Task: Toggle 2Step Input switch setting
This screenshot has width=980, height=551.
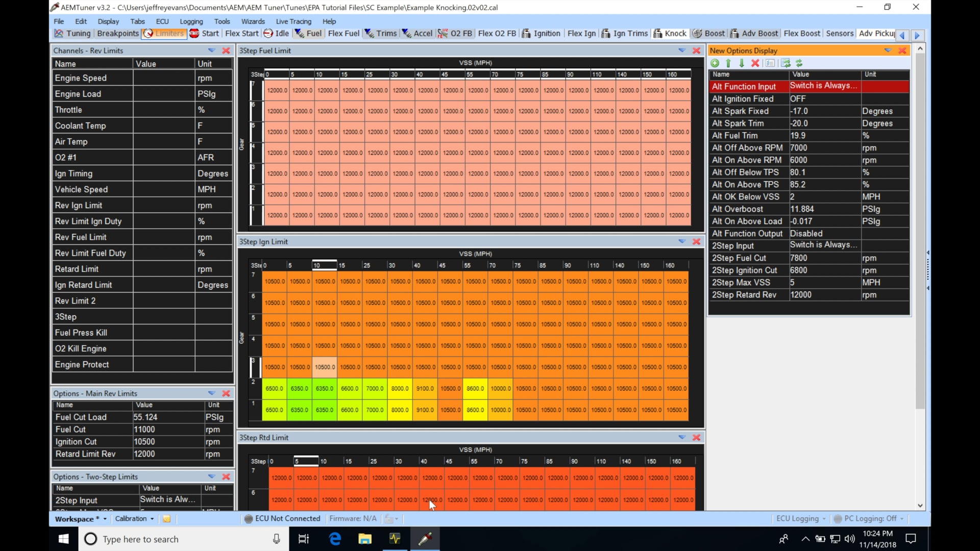Action: 823,245
